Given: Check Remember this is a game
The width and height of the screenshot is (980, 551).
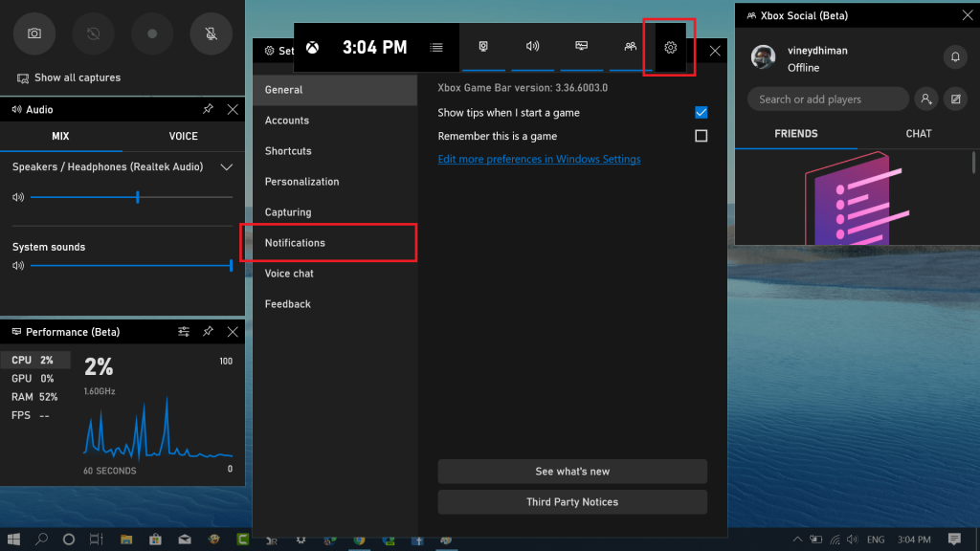Looking at the screenshot, I should point(702,136).
